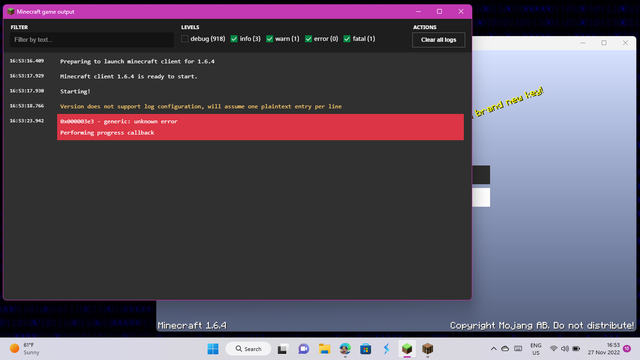Open Microsoft Store from the taskbar
The width and height of the screenshot is (640, 360).
click(x=366, y=349)
